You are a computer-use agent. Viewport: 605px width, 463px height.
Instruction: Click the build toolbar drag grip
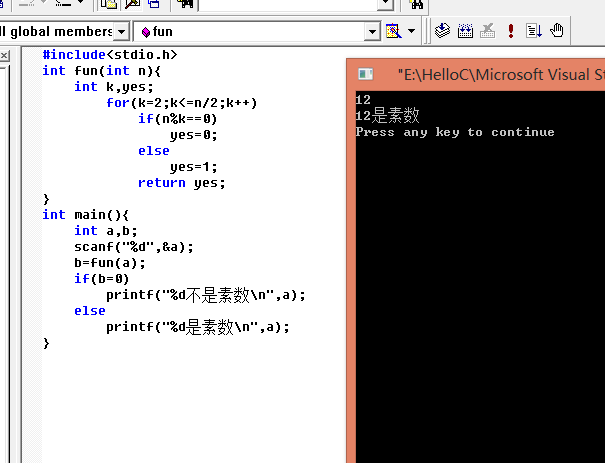427,31
